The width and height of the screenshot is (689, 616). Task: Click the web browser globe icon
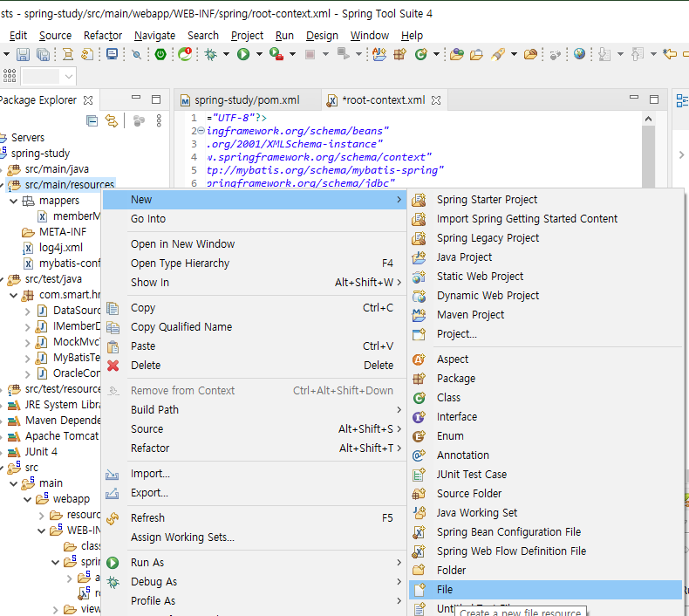pos(580,54)
